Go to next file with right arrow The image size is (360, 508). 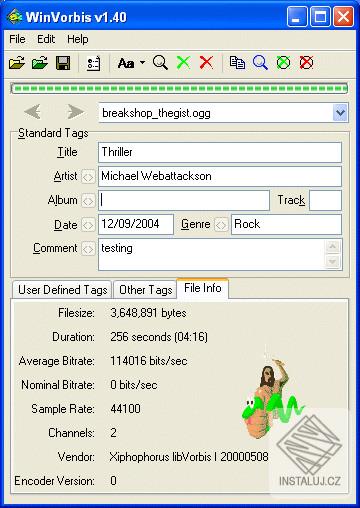(x=75, y=112)
